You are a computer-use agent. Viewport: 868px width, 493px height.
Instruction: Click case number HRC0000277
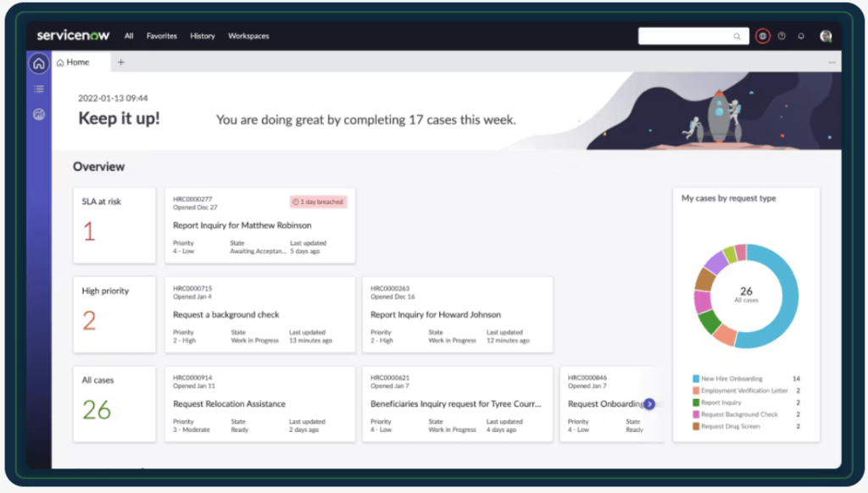click(x=192, y=199)
